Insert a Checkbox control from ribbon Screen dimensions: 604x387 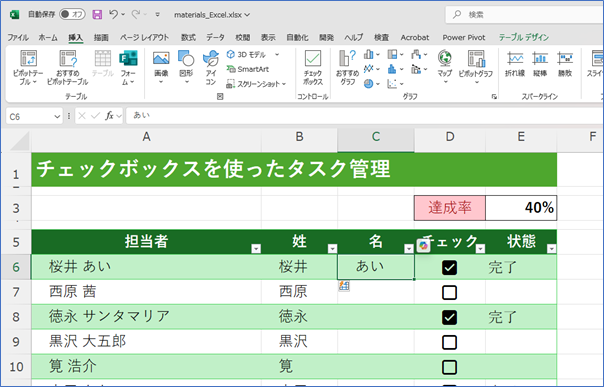click(x=313, y=67)
